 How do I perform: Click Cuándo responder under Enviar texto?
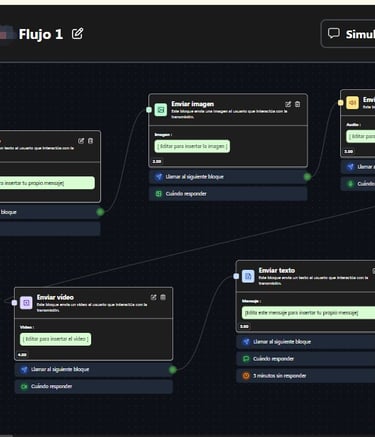coord(306,359)
